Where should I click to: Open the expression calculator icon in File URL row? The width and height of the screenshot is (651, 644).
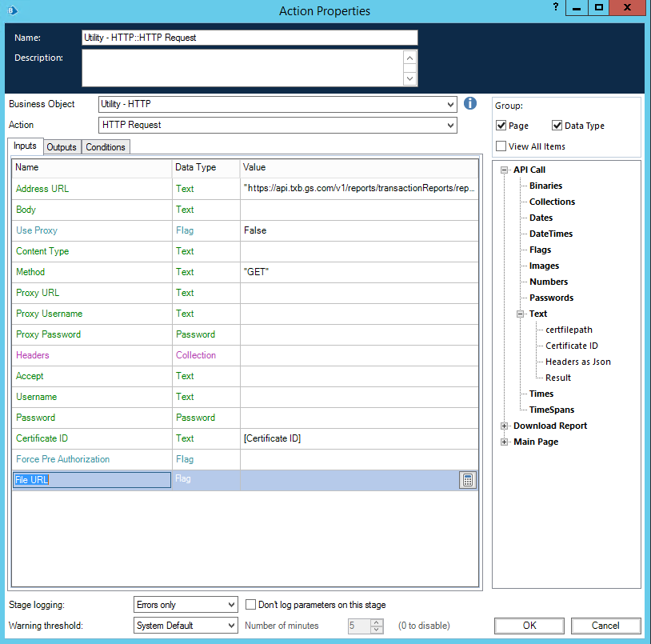tap(468, 480)
